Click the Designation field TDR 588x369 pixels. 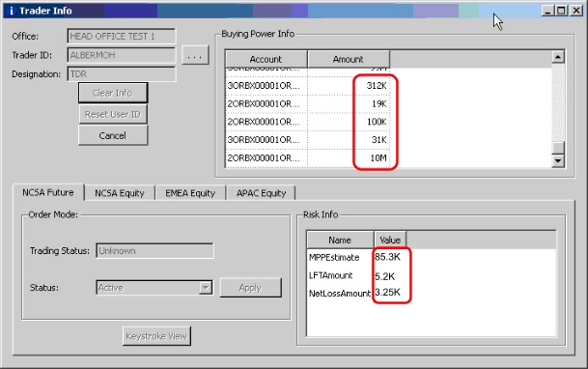pyautogui.click(x=121, y=73)
